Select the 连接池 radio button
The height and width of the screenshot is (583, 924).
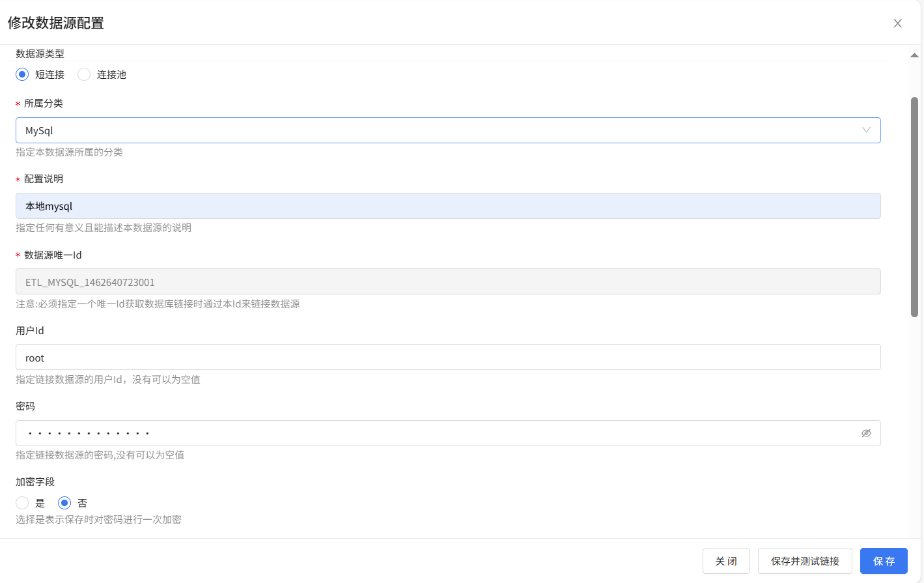click(84, 74)
